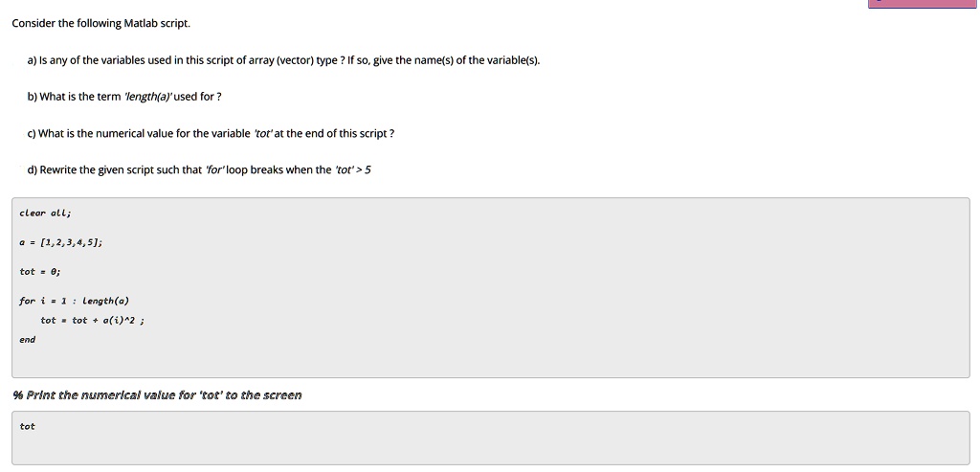980x472 pixels.
Task: Click the pink button at top-right corner
Action: coord(922,3)
